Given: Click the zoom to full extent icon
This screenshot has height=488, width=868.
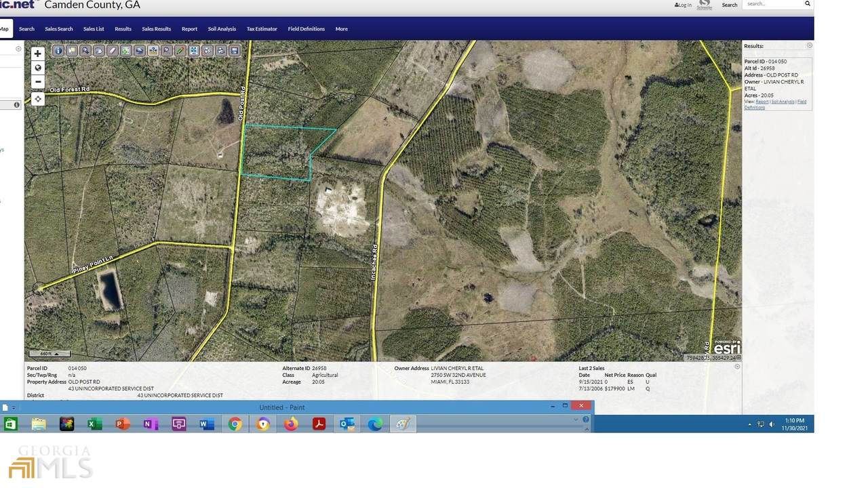Looking at the screenshot, I should (x=194, y=50).
